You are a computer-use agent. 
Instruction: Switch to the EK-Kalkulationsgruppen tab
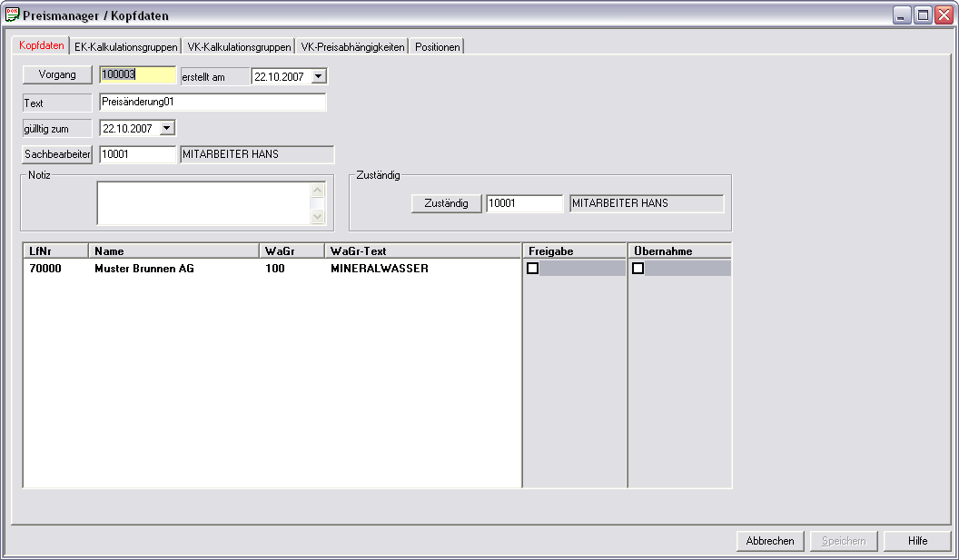125,47
